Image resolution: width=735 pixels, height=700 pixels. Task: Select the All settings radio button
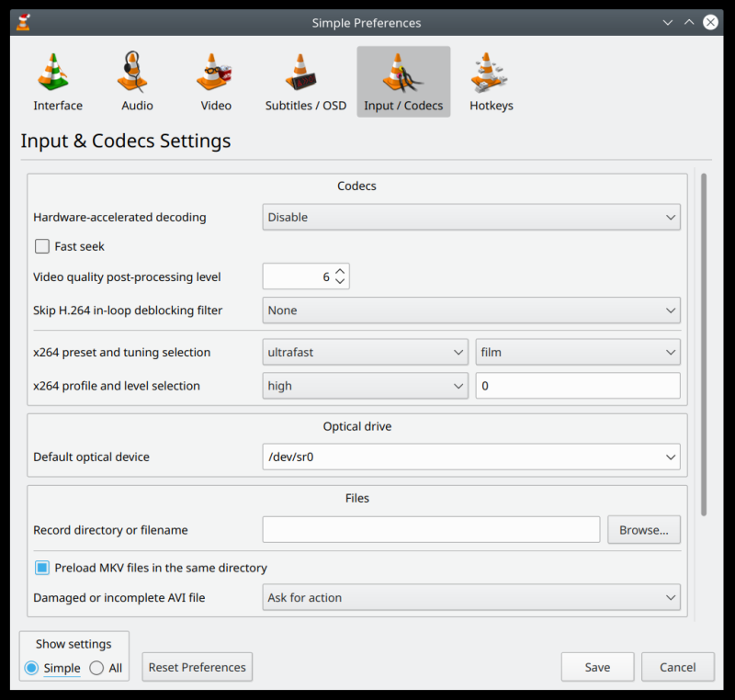coord(99,668)
